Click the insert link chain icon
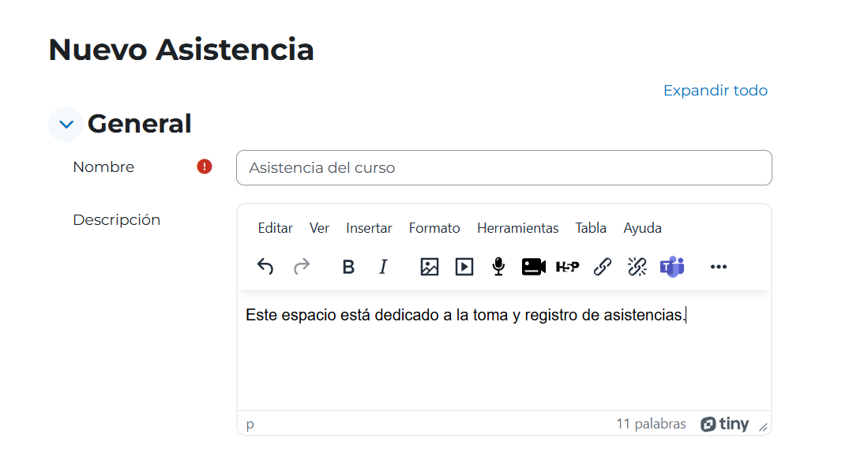Viewport: 868px width, 449px height. click(x=603, y=267)
